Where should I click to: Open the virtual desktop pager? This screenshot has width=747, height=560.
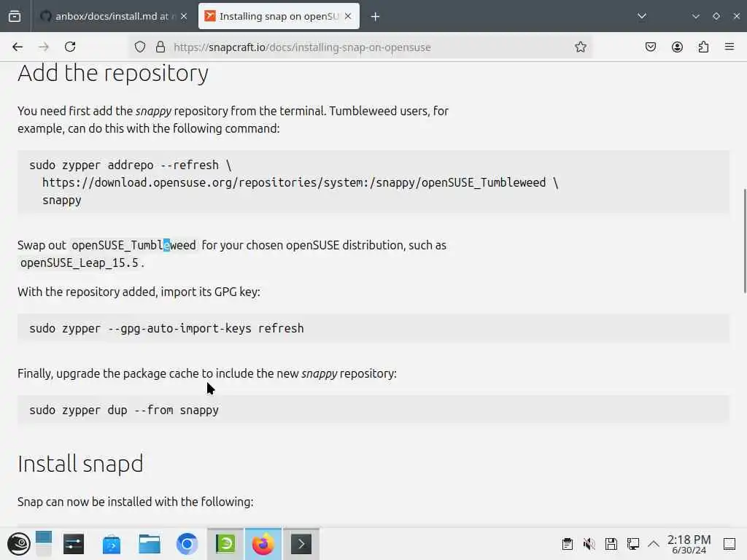tap(43, 544)
